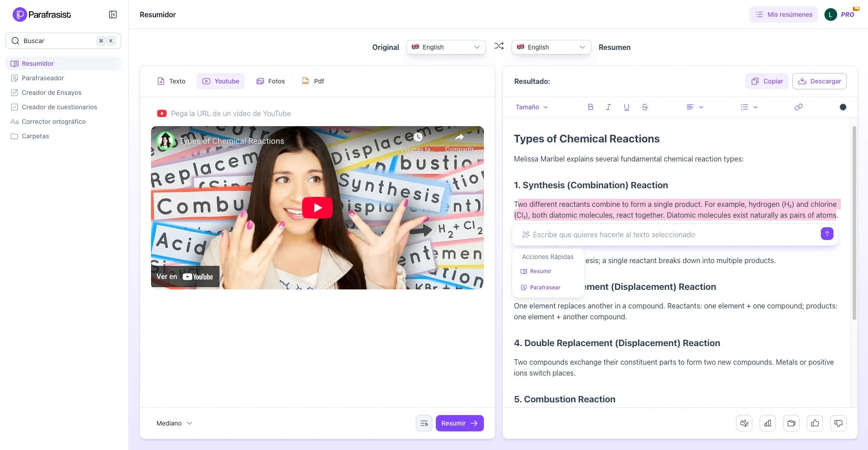Toggle italic formatting

[x=609, y=107]
